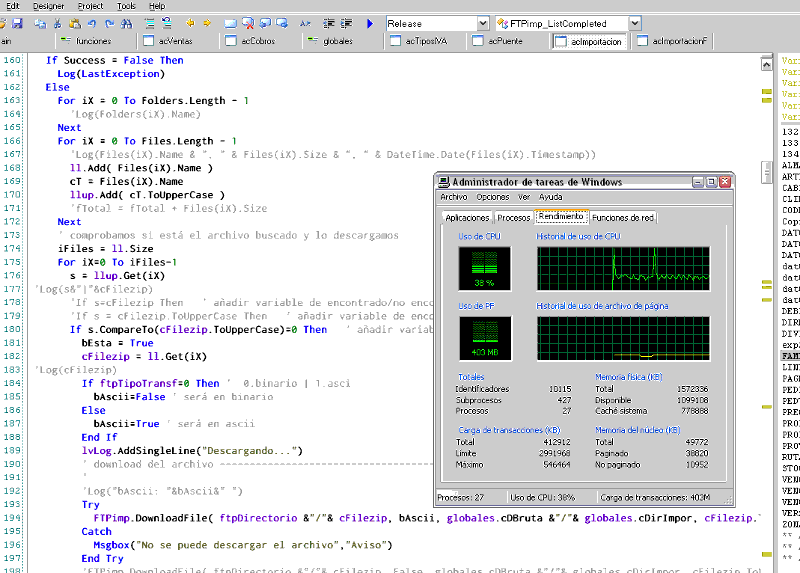
Task: Open the Release build configuration dropdown
Action: click(x=482, y=23)
